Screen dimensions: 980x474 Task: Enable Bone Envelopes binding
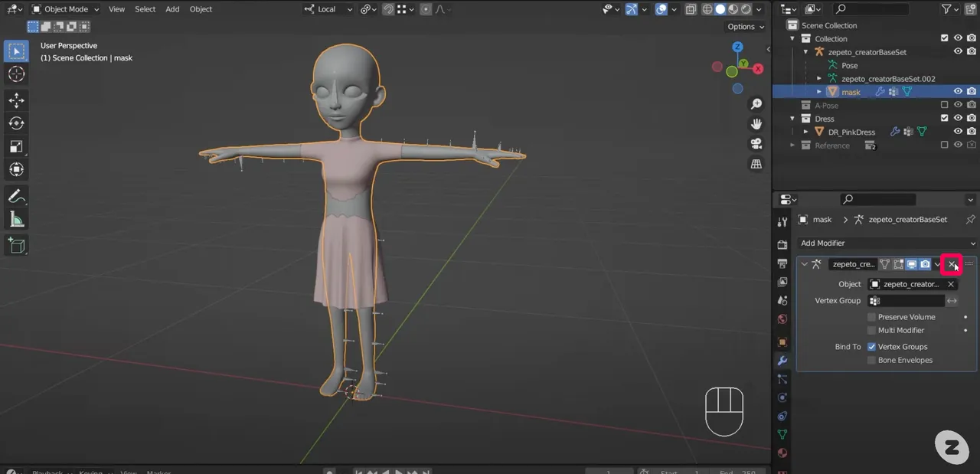(x=871, y=360)
